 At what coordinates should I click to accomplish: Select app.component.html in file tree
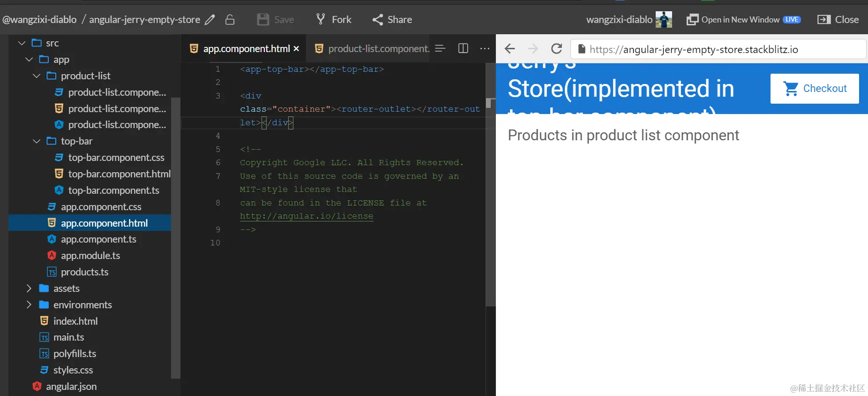[90, 223]
